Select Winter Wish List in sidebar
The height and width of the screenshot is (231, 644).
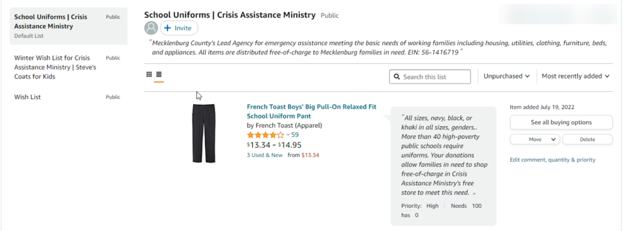(69, 67)
